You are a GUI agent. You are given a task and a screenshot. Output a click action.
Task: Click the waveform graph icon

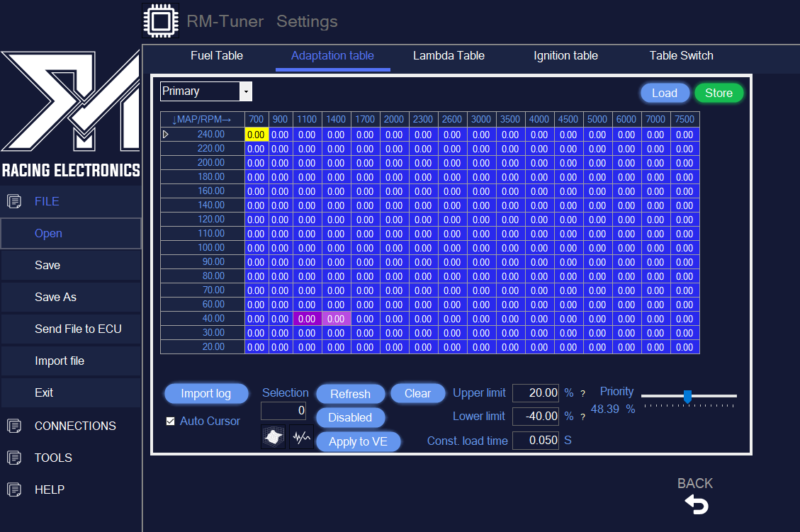click(x=301, y=438)
